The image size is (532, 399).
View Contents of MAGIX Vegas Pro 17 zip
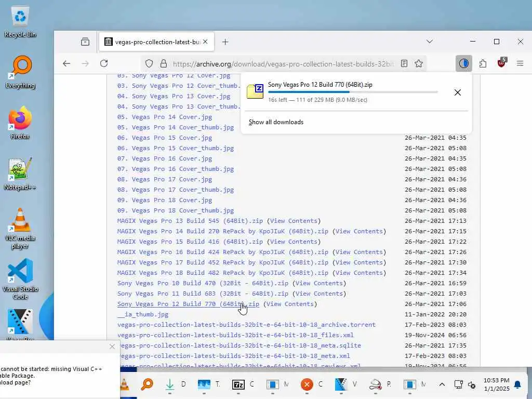[359, 262]
